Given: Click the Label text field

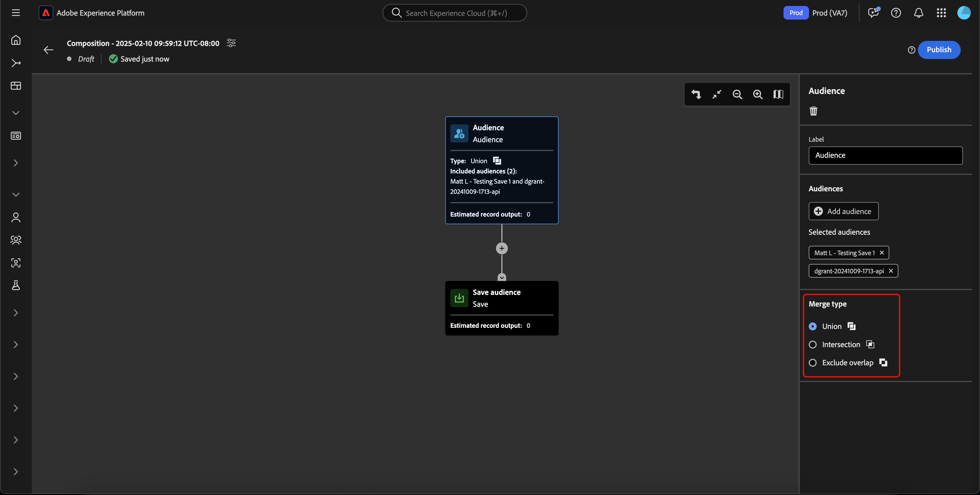Looking at the screenshot, I should 885,155.
